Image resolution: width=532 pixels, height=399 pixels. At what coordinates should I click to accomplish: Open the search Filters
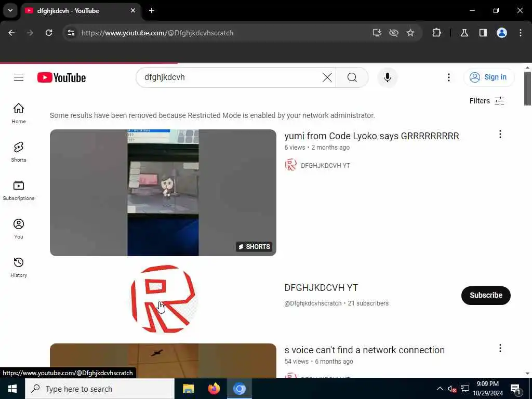click(487, 101)
